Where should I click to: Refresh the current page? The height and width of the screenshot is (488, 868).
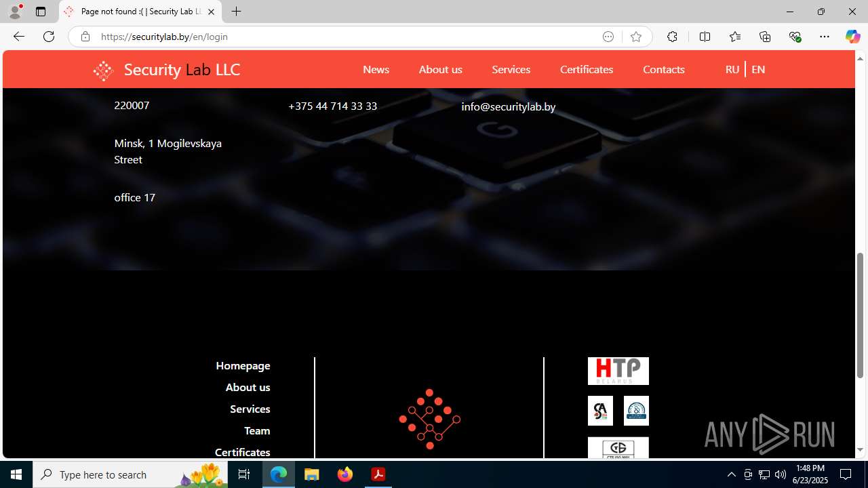(x=49, y=37)
